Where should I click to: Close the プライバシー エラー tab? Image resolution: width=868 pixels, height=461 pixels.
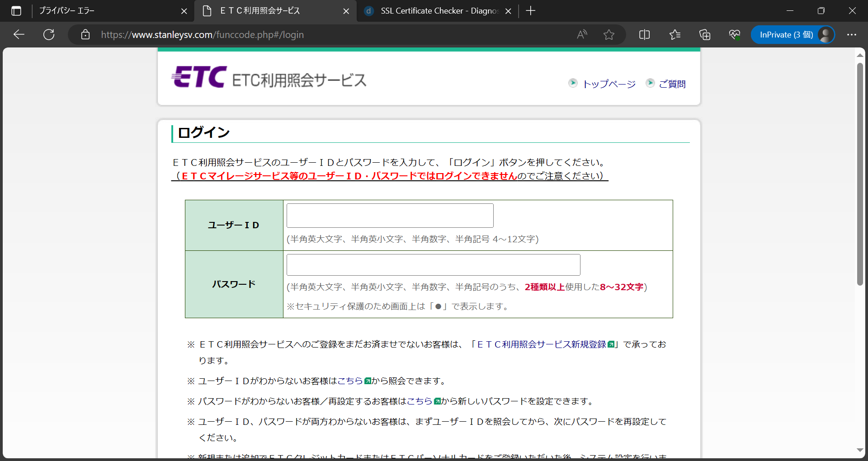184,11
